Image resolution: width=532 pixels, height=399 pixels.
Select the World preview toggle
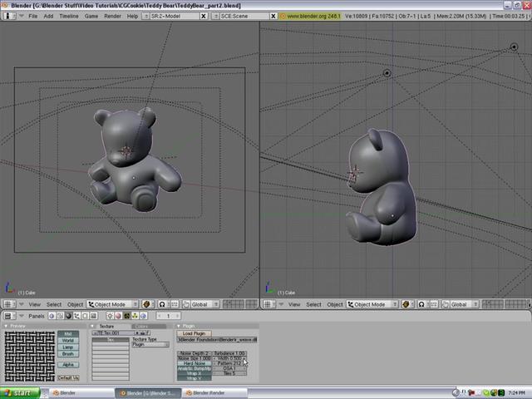pos(68,340)
